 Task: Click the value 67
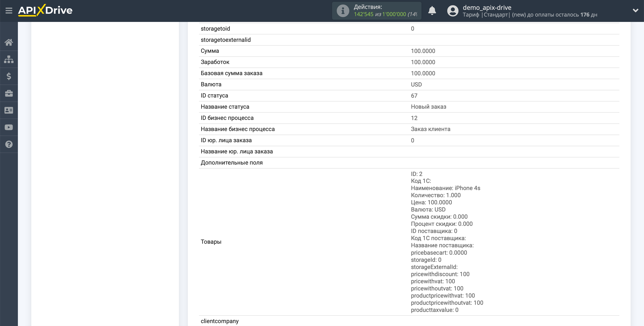coord(414,96)
